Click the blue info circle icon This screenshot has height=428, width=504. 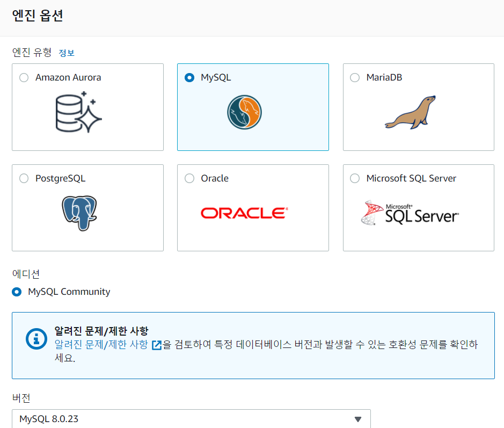point(36,339)
